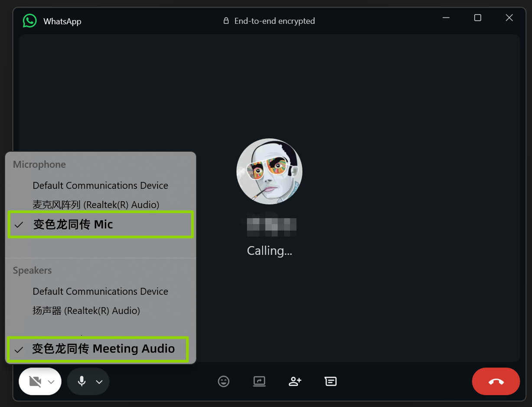The width and height of the screenshot is (532, 407).
Task: Open the emoji reactions icon
Action: point(224,381)
